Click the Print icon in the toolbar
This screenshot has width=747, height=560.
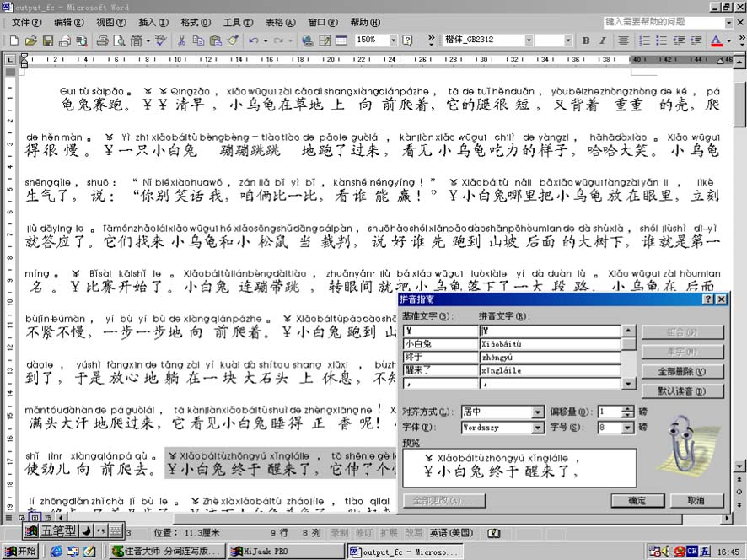click(x=102, y=40)
